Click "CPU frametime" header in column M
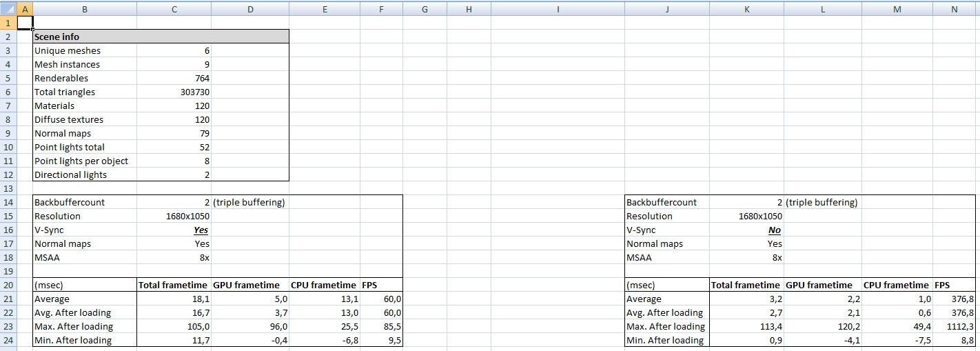The width and height of the screenshot is (980, 351). click(x=896, y=285)
